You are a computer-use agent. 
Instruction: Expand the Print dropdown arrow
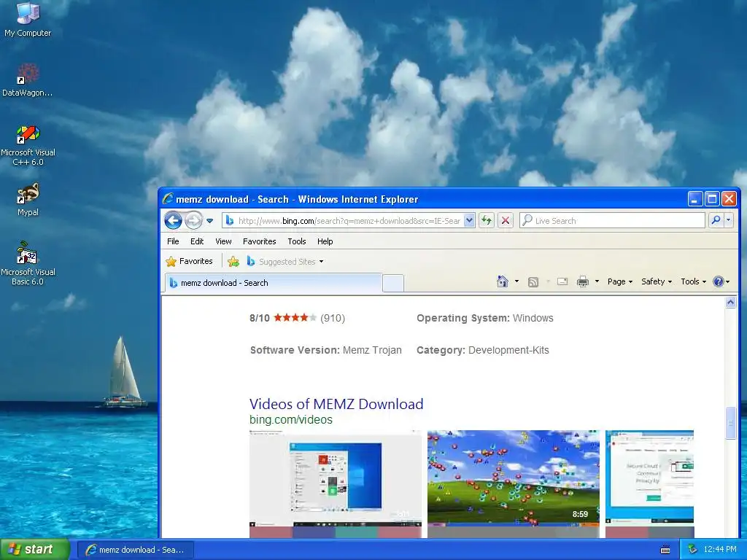[597, 281]
